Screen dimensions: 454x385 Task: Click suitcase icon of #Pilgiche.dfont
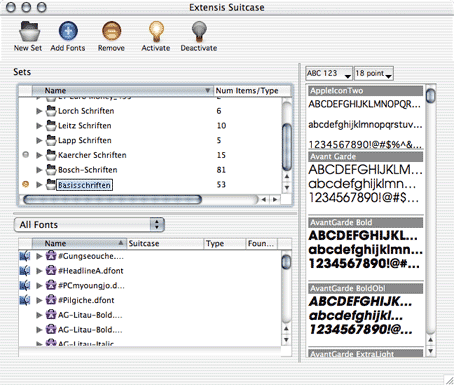click(x=51, y=300)
